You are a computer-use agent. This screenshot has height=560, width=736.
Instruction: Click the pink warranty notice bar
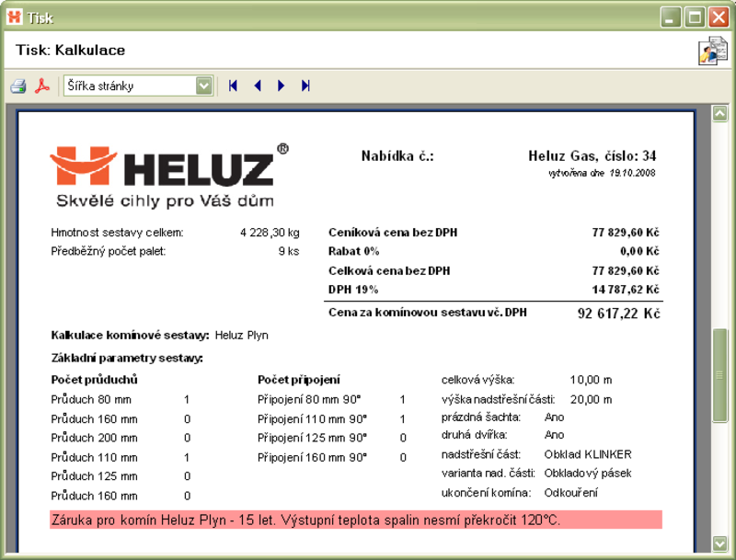(x=356, y=520)
